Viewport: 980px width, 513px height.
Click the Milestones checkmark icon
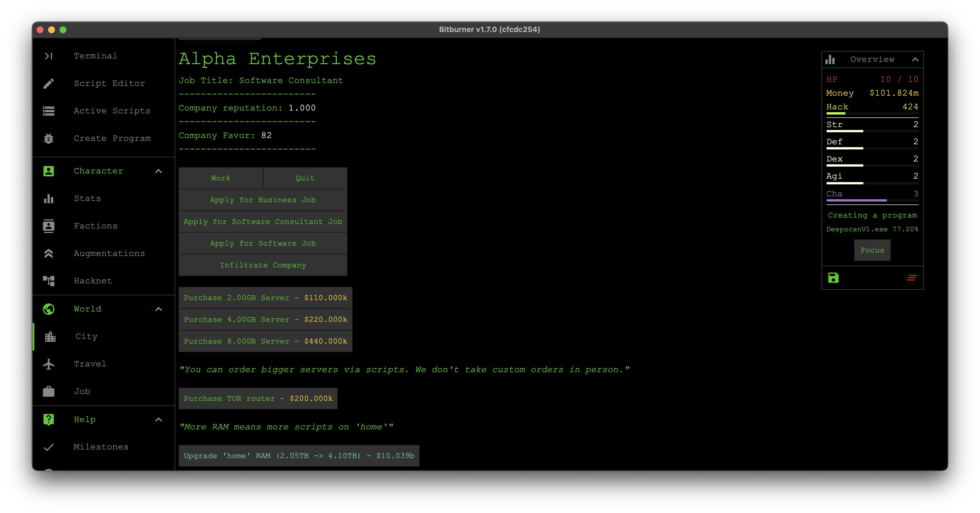pyautogui.click(x=49, y=447)
